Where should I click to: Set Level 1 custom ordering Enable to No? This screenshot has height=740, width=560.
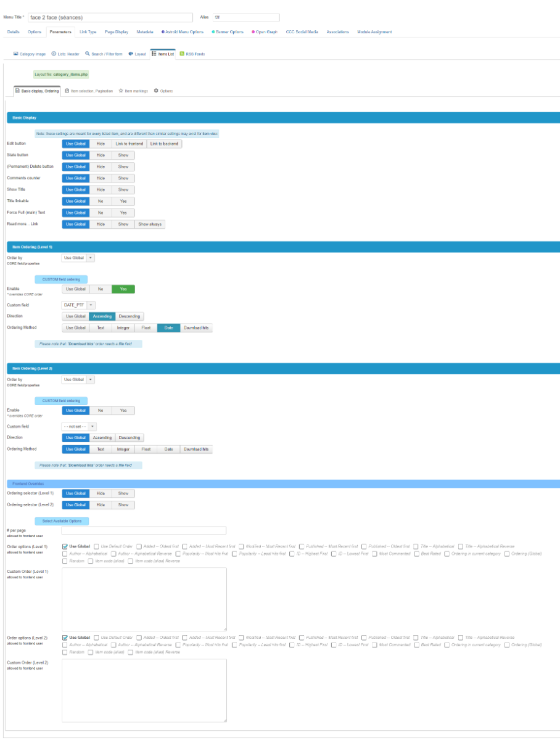101,289
